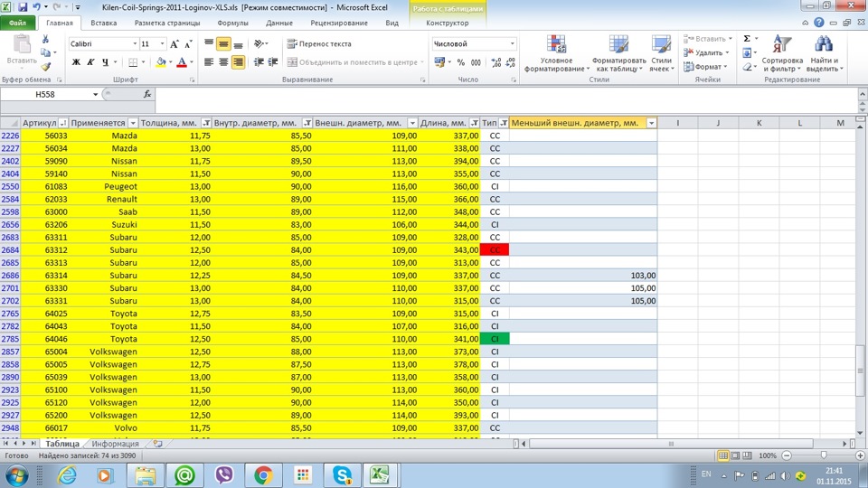Toggle italic (К) formatting
Viewport: 868px width, 488px height.
point(90,62)
